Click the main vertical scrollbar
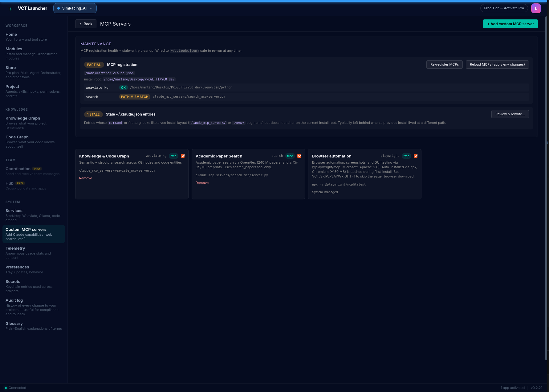This screenshot has height=392, width=549. coord(546,188)
